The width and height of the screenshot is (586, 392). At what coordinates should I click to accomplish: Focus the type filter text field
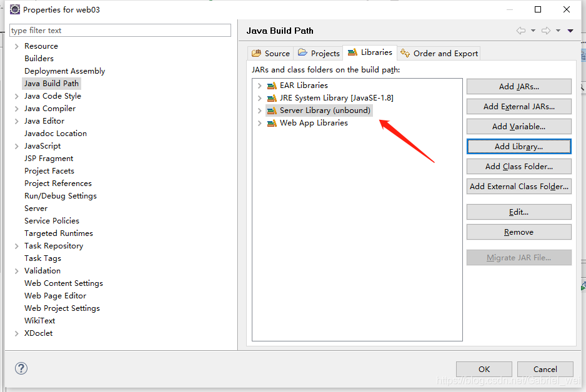coord(120,30)
